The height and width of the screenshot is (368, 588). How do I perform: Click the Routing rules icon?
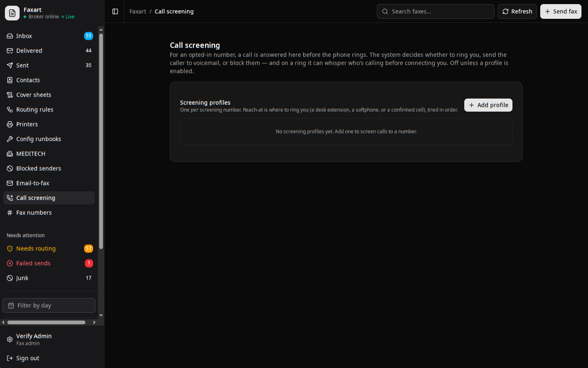pyautogui.click(x=10, y=110)
